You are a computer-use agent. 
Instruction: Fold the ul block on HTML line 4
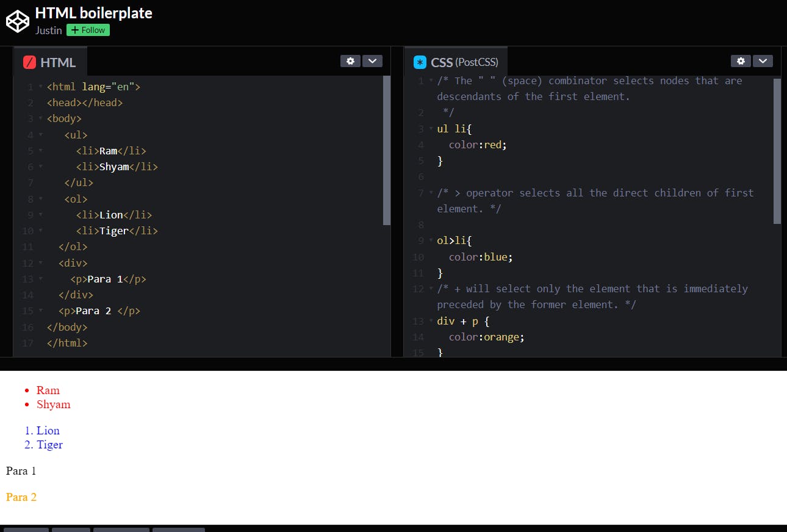coord(41,135)
